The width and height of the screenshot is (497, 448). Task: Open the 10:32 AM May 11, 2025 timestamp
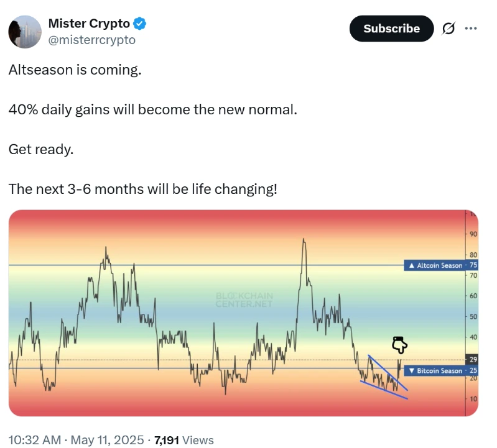76,440
